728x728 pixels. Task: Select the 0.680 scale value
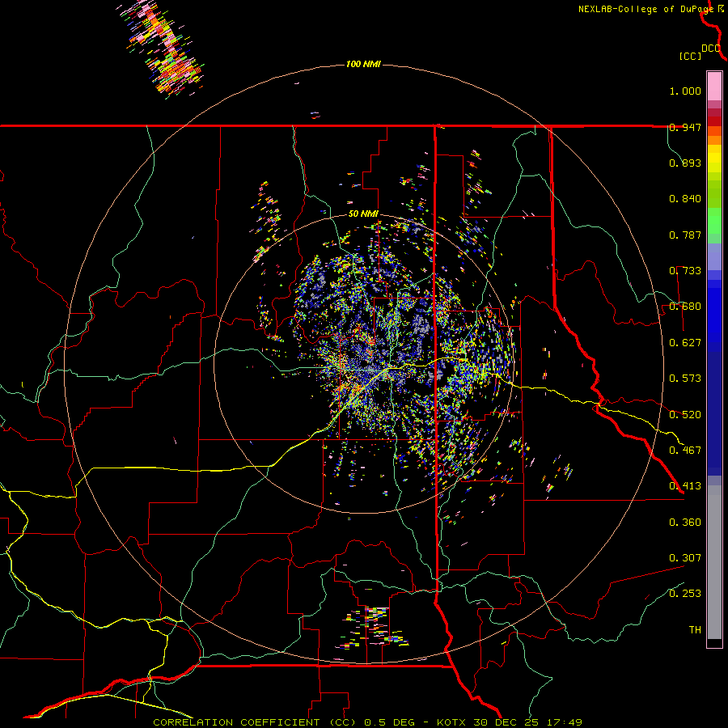coord(685,307)
